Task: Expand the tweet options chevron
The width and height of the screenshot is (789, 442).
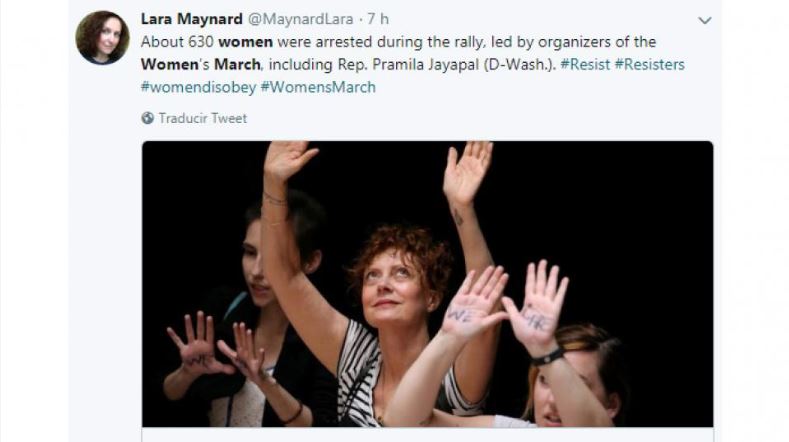Action: pyautogui.click(x=704, y=21)
